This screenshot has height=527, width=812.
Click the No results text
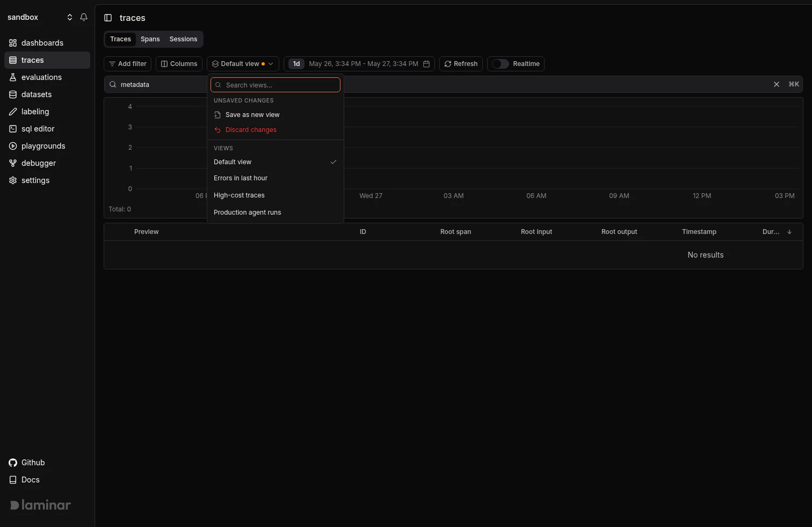(x=706, y=255)
